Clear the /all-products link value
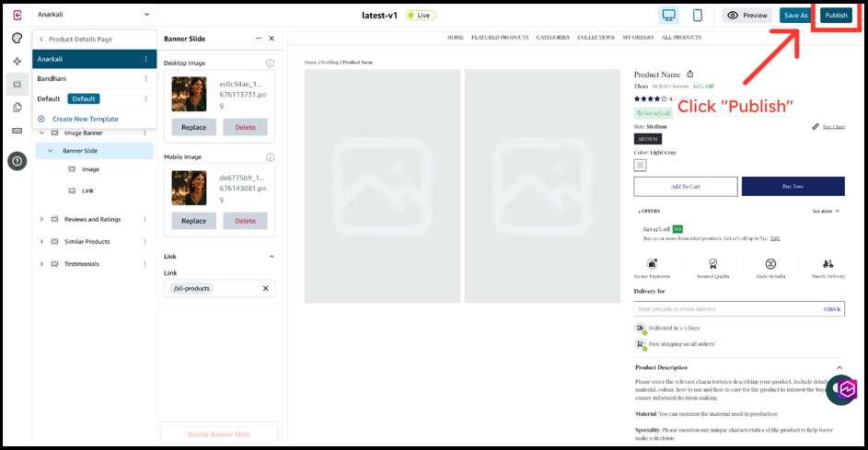Image resolution: width=868 pixels, height=450 pixels. pos(265,289)
